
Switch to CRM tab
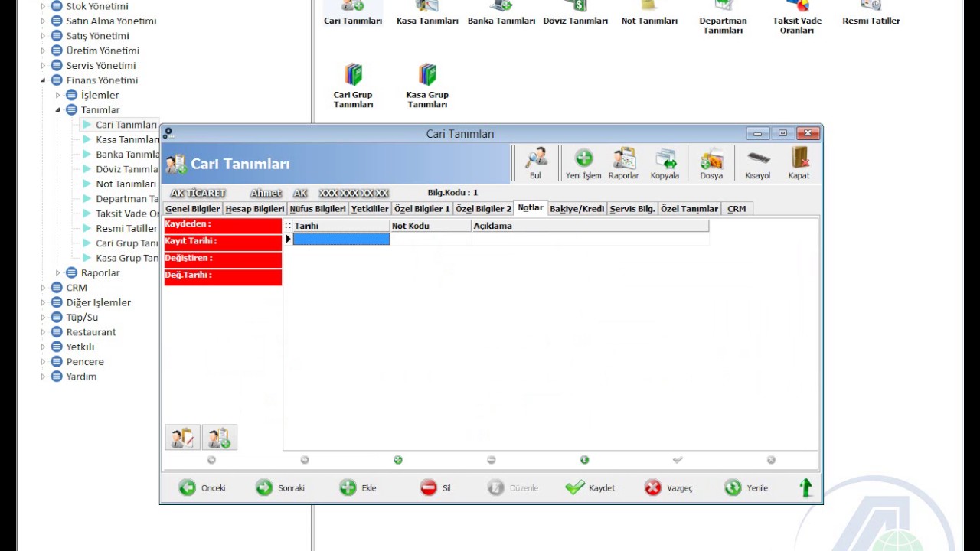tap(737, 209)
